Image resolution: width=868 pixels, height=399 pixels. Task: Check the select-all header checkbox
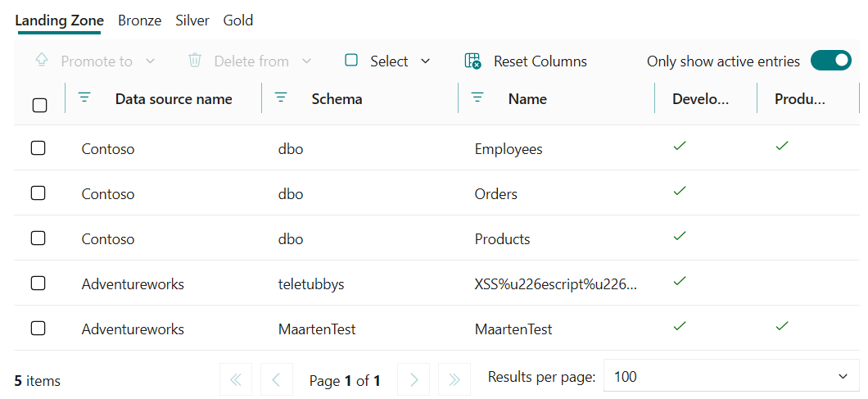point(40,106)
